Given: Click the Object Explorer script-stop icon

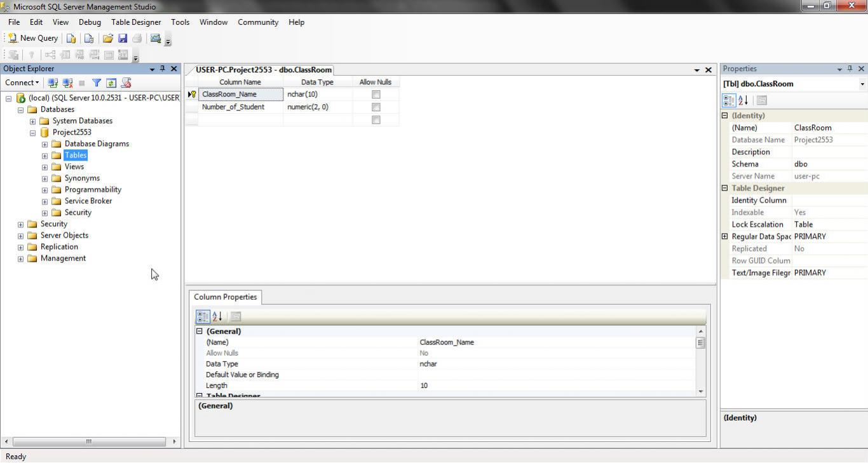Looking at the screenshot, I should point(126,83).
